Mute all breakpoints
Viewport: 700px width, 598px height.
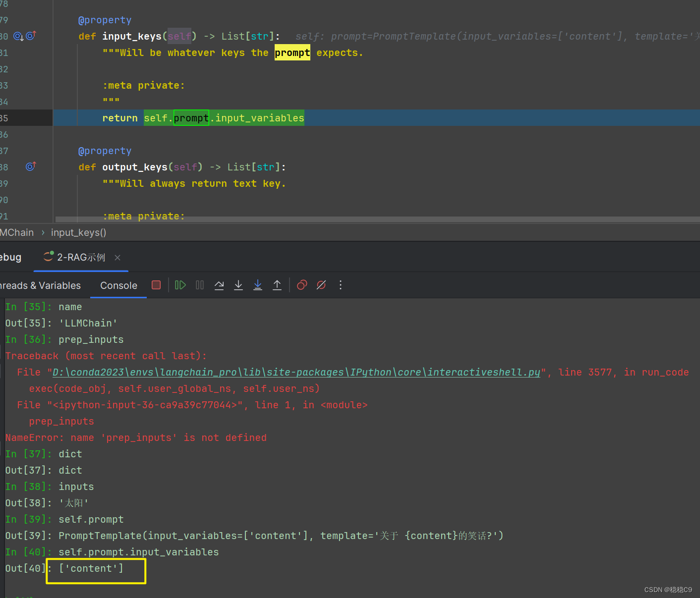[321, 285]
